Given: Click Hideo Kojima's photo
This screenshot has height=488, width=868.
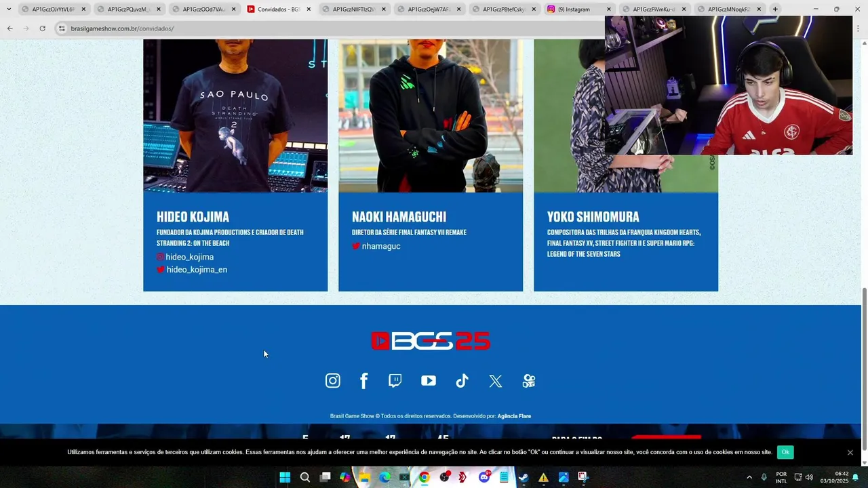Looking at the screenshot, I should click(235, 115).
